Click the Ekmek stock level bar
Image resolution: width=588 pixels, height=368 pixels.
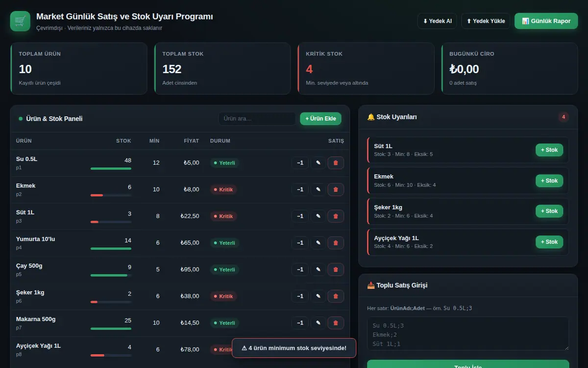click(111, 195)
